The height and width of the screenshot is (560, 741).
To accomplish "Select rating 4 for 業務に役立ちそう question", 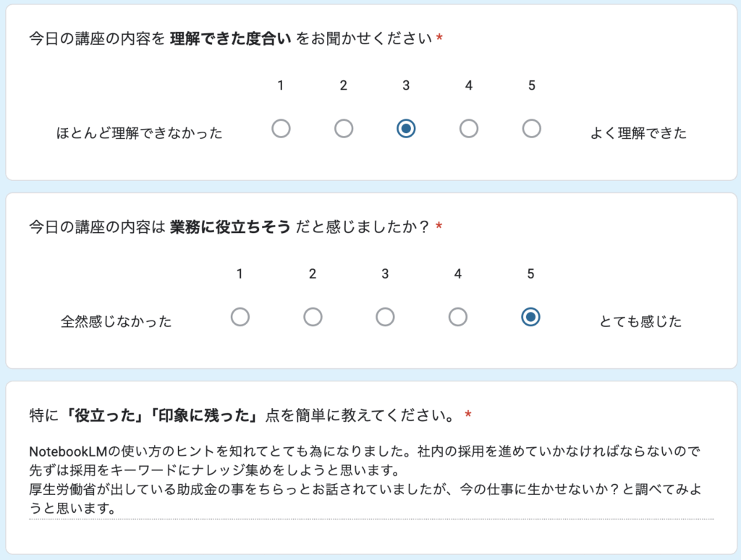I will tap(458, 317).
